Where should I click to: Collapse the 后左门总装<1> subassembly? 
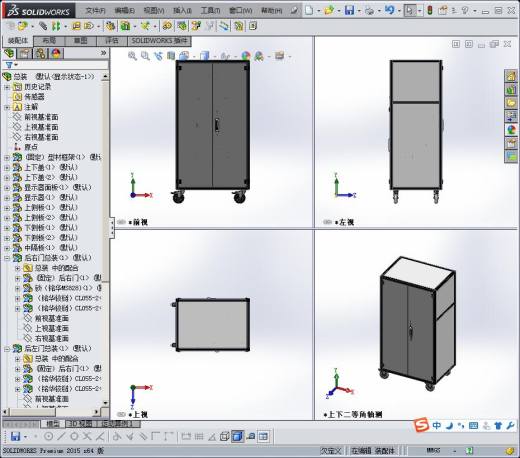pos(7,349)
